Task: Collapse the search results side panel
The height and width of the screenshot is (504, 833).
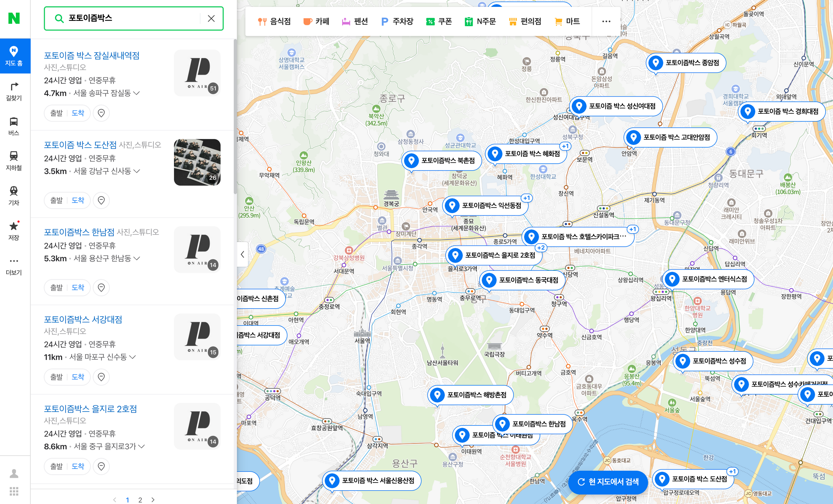Action: tap(242, 254)
